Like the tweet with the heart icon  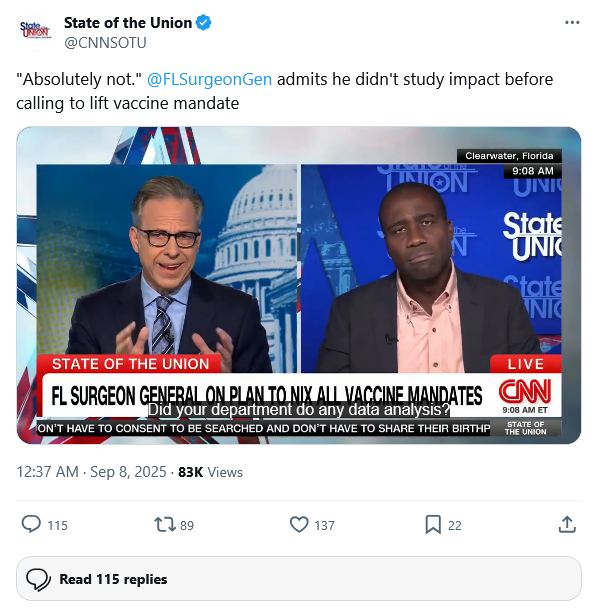[299, 525]
